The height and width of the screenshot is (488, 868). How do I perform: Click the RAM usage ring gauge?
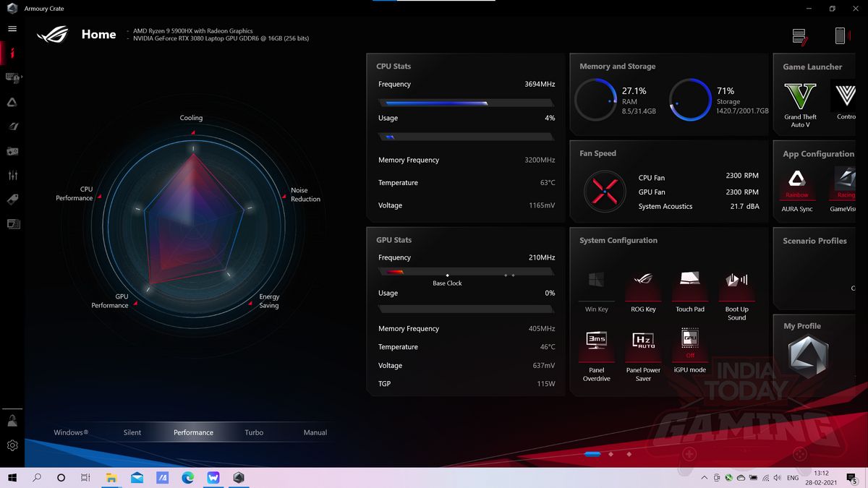[x=596, y=100]
